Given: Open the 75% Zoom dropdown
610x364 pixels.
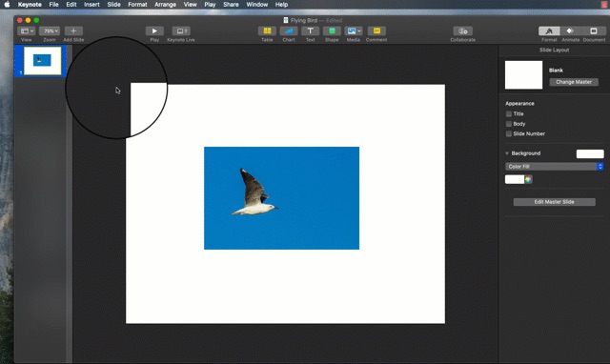Looking at the screenshot, I should [50, 31].
